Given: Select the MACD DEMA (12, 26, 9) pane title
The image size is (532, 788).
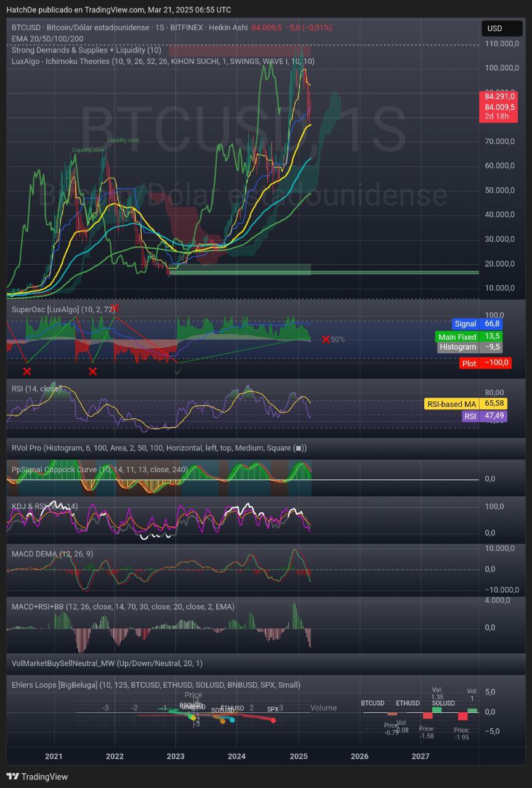Looking at the screenshot, I should click(x=52, y=554).
